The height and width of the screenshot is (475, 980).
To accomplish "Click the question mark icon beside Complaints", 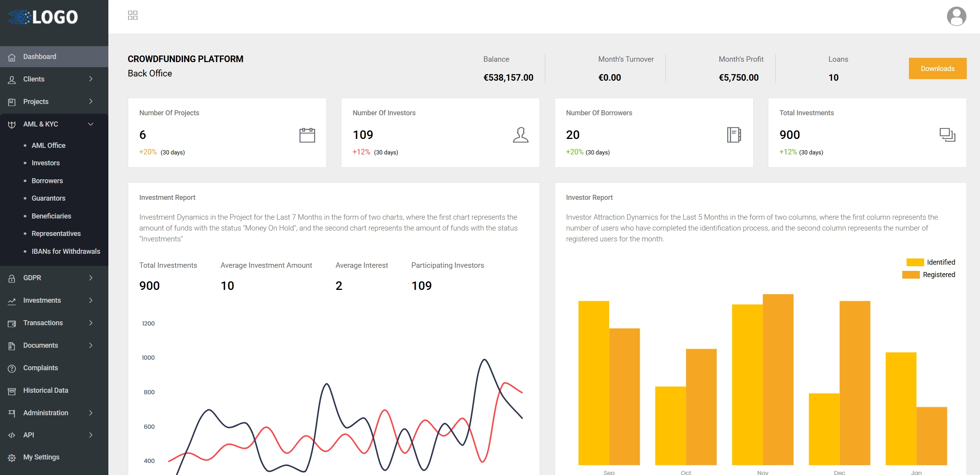I will pyautogui.click(x=12, y=368).
